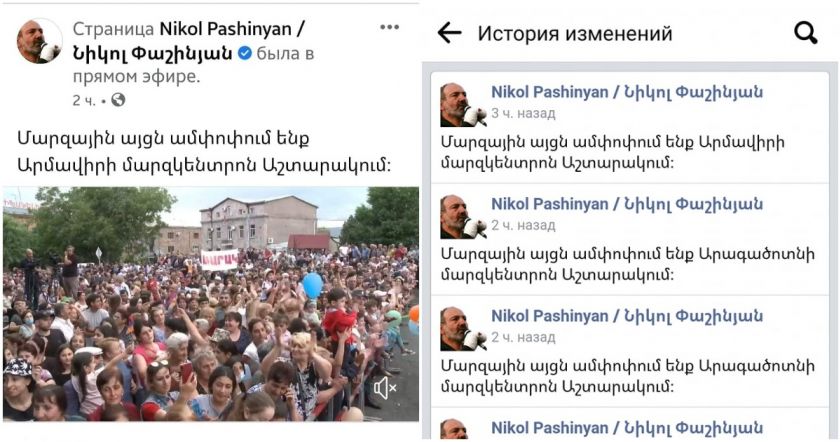Select the post caption text in Armenian

click(204, 152)
